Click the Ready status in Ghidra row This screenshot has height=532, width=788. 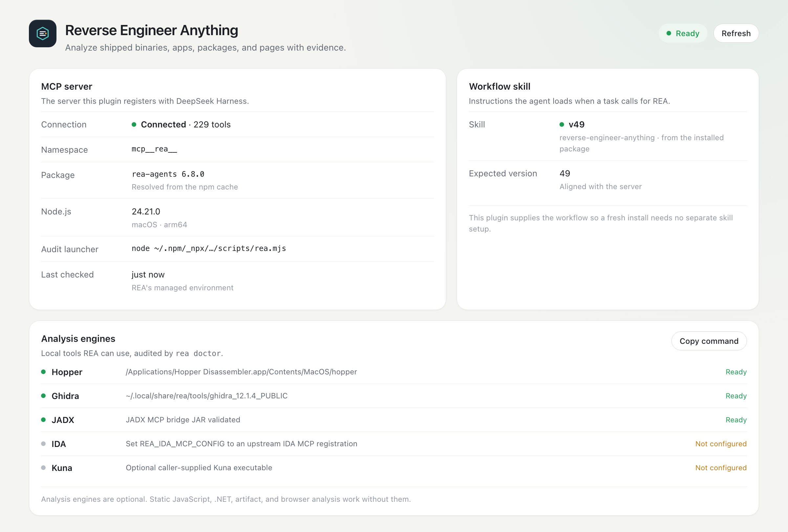click(x=736, y=396)
